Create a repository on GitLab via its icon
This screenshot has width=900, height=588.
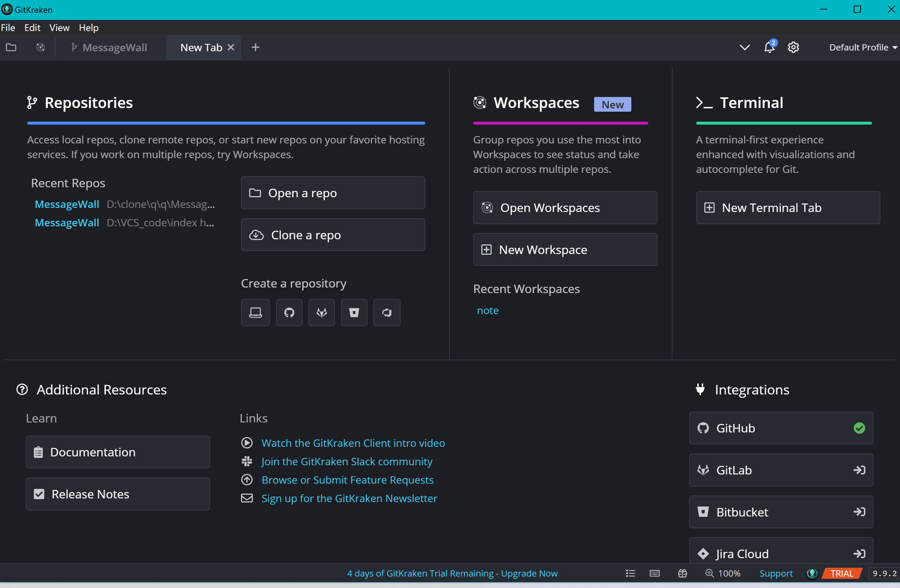click(321, 312)
